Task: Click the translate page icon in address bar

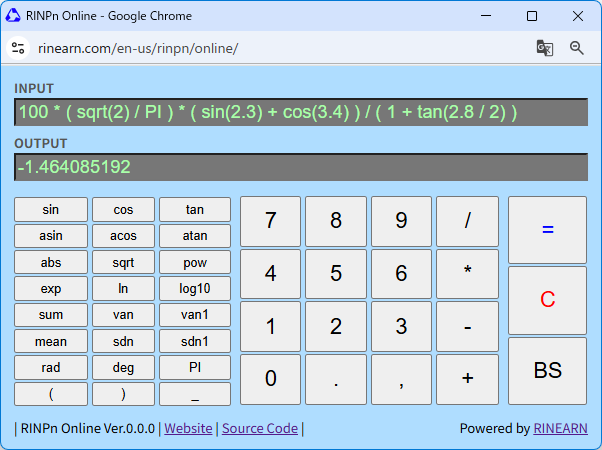Action: pos(544,48)
